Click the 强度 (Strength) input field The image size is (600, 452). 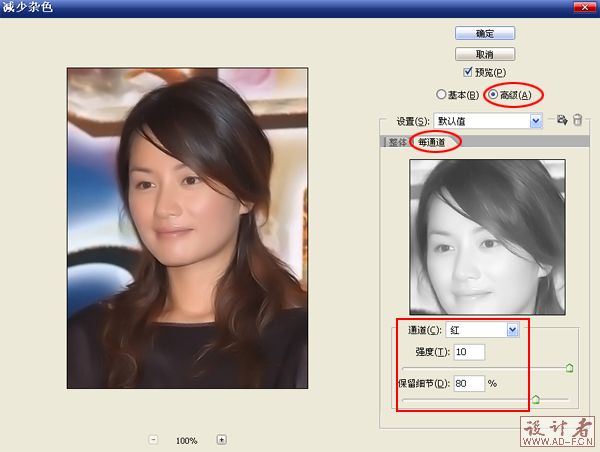pyautogui.click(x=470, y=352)
